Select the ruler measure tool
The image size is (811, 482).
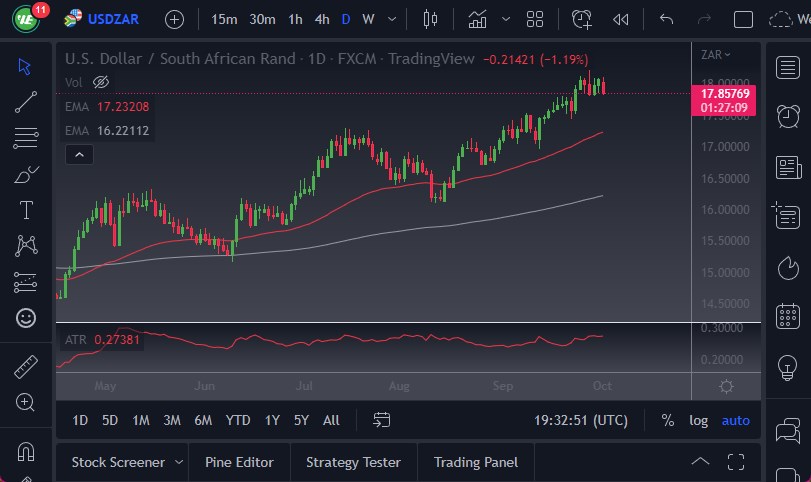pos(26,367)
